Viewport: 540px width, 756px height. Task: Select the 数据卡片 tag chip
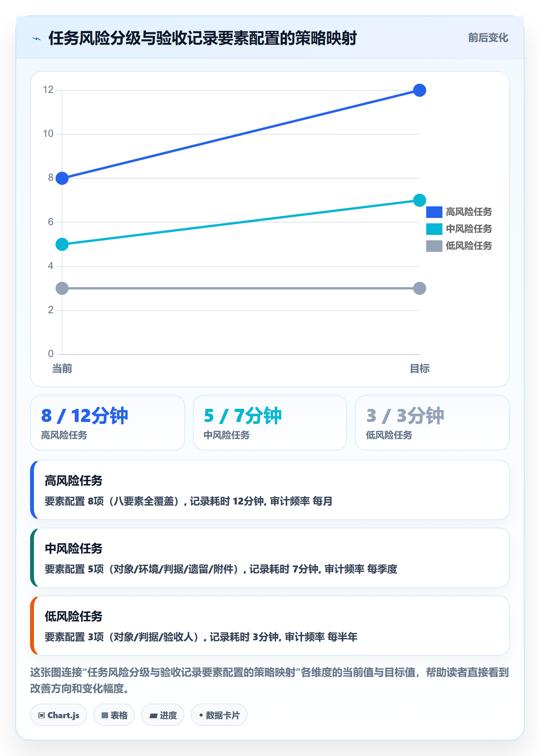click(219, 715)
